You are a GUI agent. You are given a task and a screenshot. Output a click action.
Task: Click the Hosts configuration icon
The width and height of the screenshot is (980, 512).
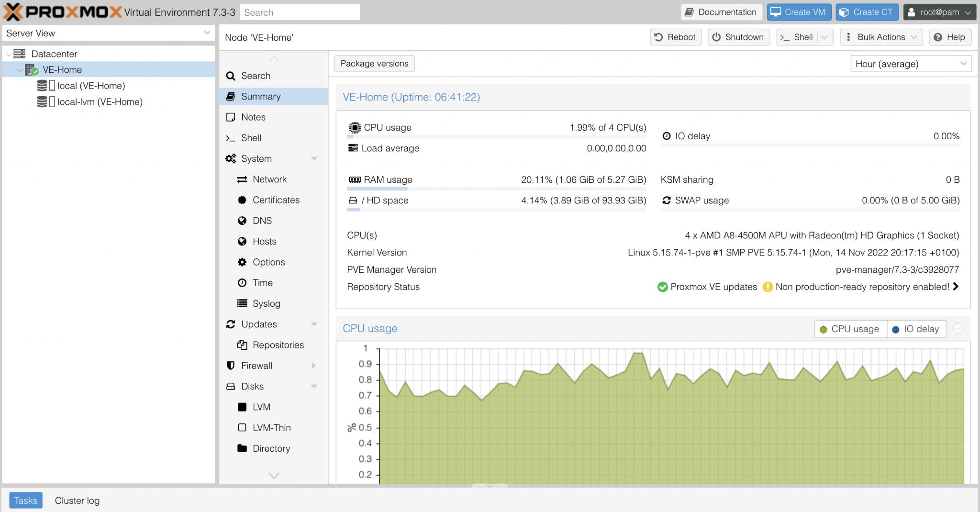[x=243, y=241]
